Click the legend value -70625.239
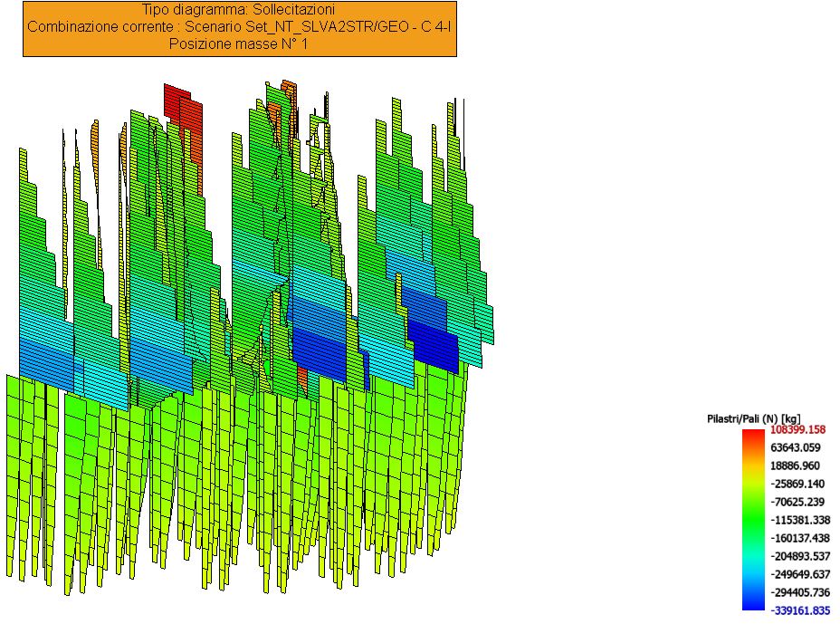This screenshot has width=840, height=624. pos(797,502)
